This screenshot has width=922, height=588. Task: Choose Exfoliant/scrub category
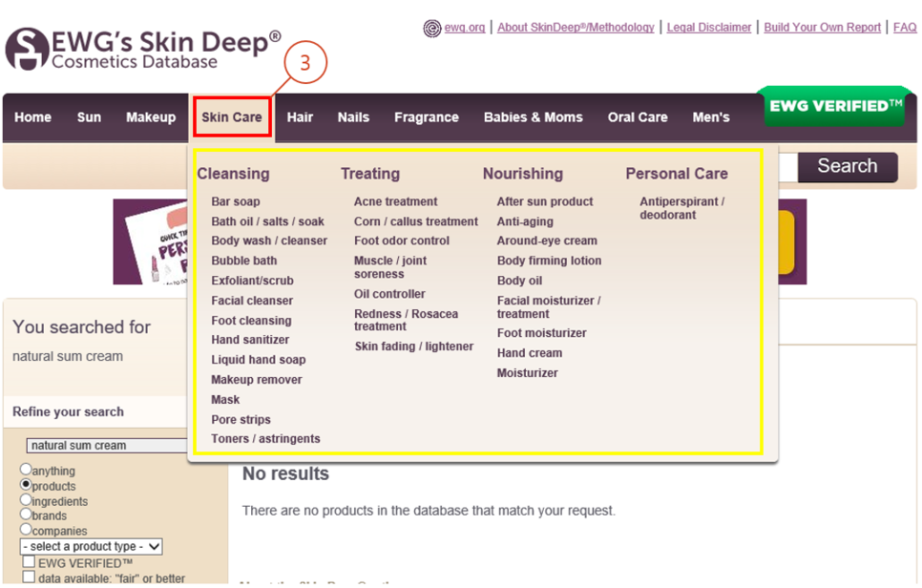pos(252,281)
